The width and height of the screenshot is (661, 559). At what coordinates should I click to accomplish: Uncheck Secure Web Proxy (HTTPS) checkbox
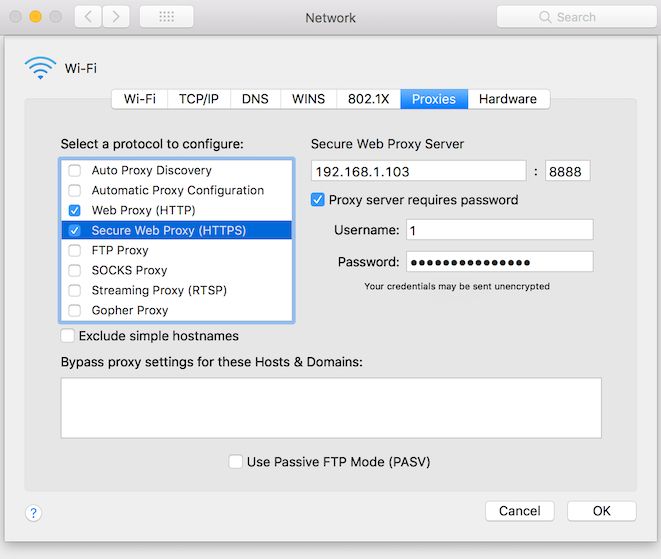(75, 230)
